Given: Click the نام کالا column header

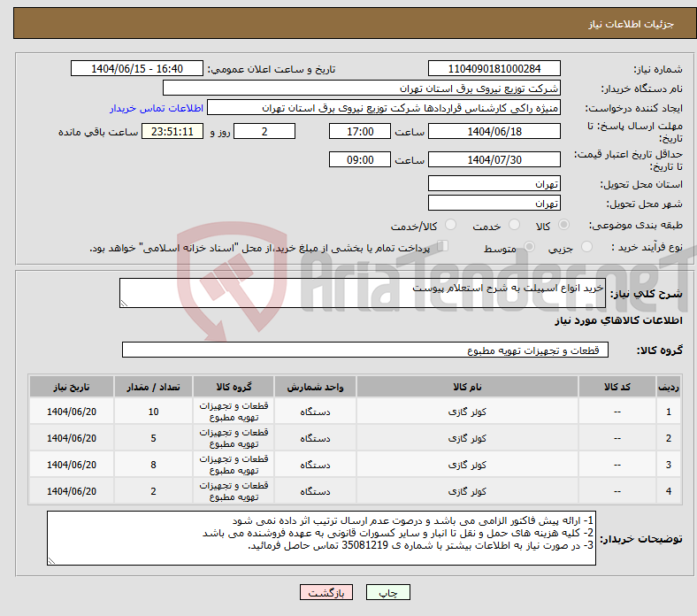Looking at the screenshot, I should 467,387.
